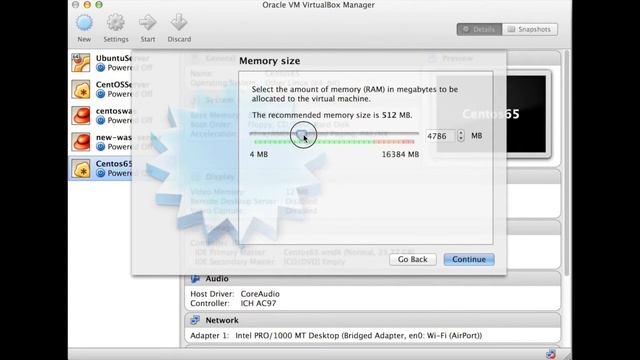The image size is (640, 360).
Task: Switch to the Snapshots view
Action: [x=530, y=29]
